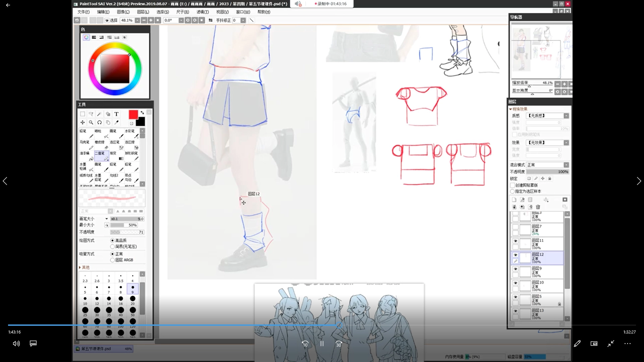Viewport: 644px width, 362px height.
Task: Select 简易(无笔压) drawing mode radio button
Action: click(112, 247)
